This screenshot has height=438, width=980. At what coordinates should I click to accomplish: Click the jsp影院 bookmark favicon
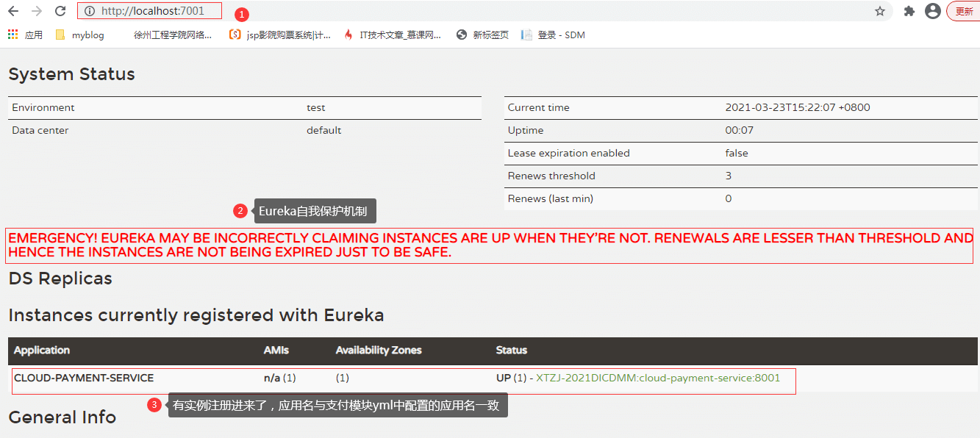tap(235, 35)
